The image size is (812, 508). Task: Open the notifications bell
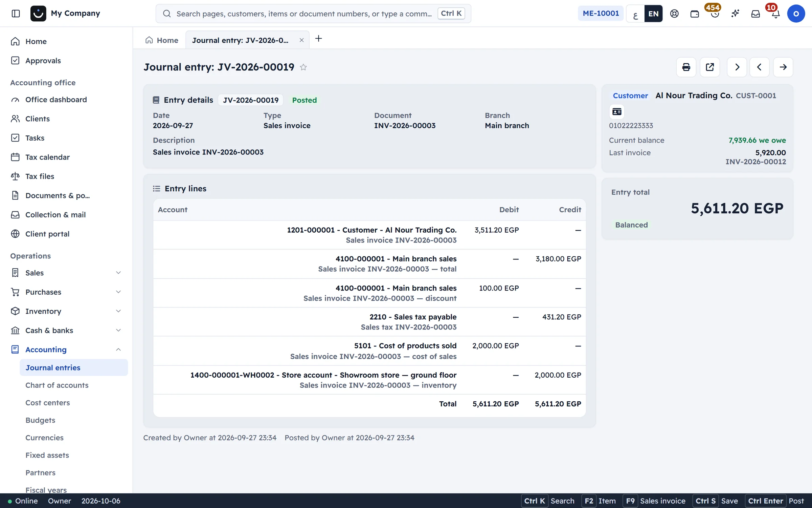[776, 14]
